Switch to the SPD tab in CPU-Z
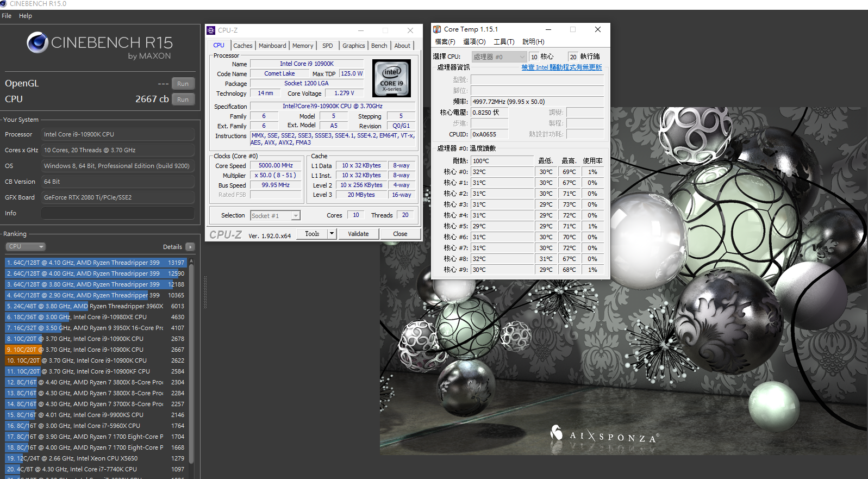 [x=328, y=46]
